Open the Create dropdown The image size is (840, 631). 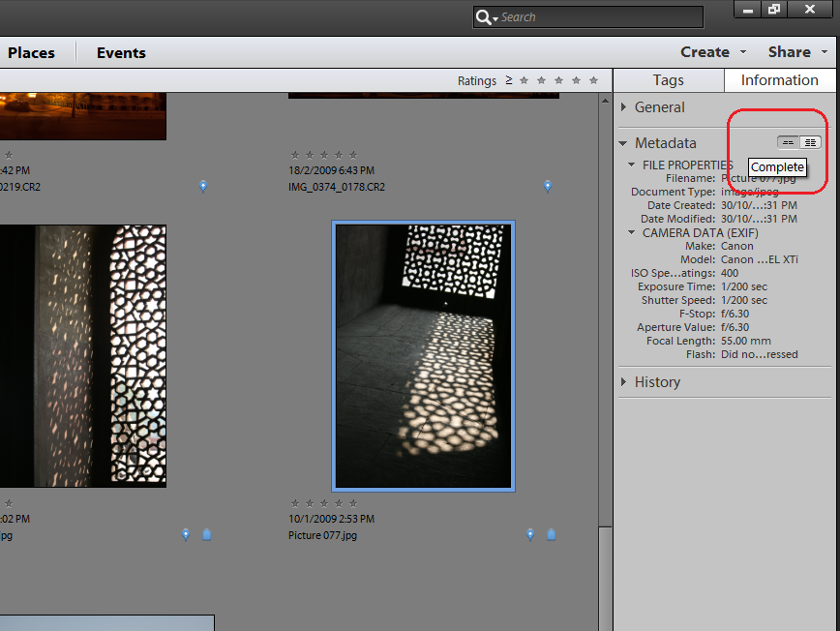point(711,51)
